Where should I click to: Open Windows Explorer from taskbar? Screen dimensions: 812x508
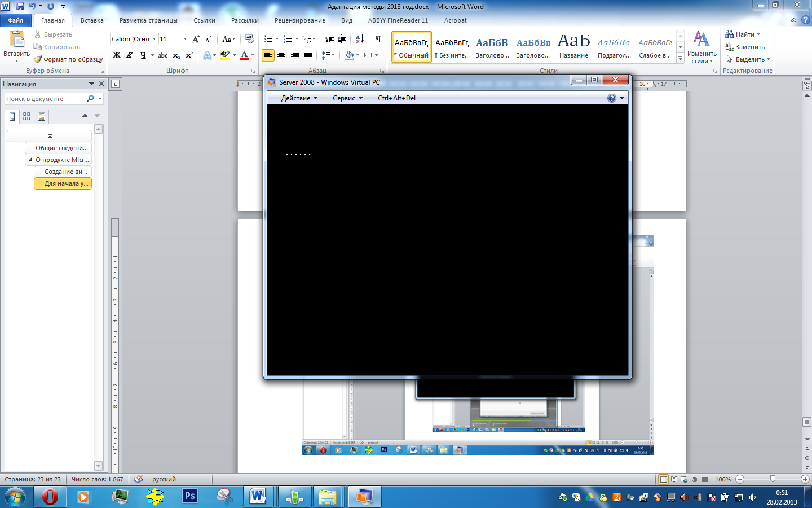pos(328,497)
